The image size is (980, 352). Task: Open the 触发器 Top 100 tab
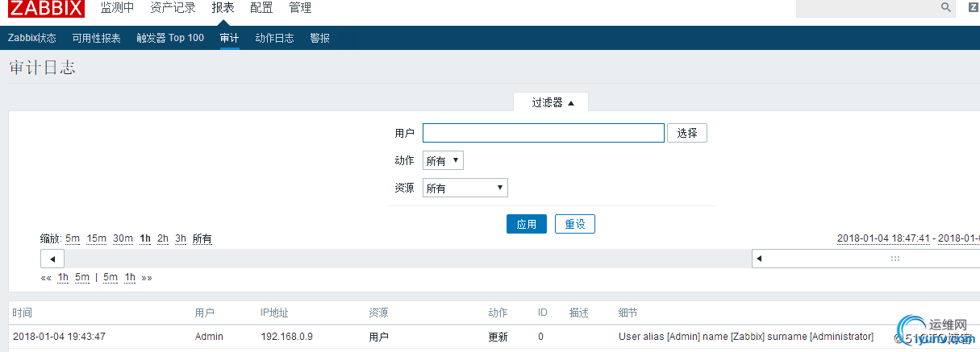pyautogui.click(x=170, y=38)
